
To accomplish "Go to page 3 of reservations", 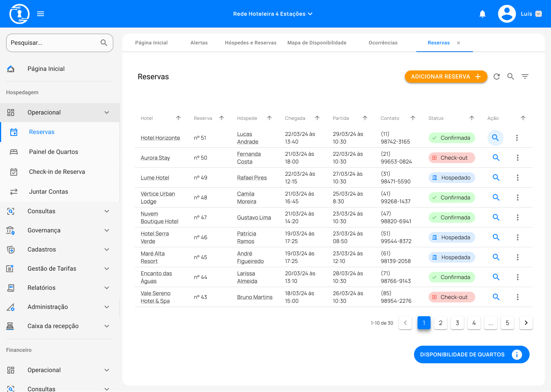I will pos(457,323).
